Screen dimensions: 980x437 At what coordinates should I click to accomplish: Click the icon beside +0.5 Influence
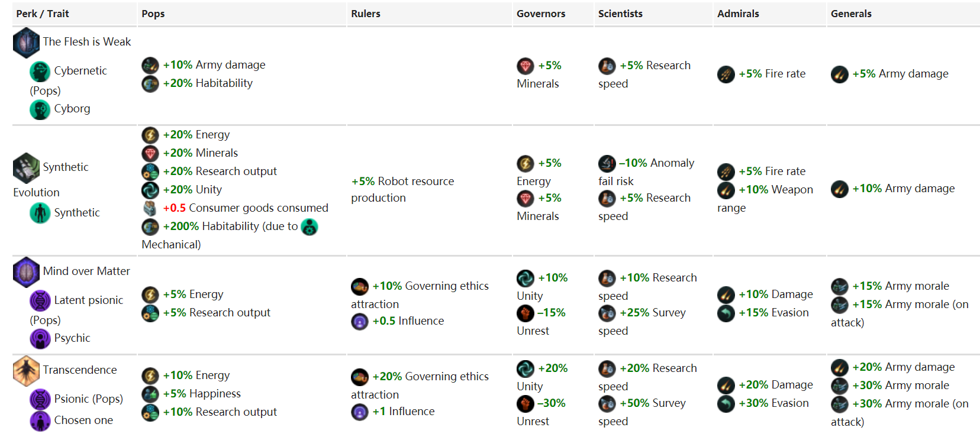pyautogui.click(x=360, y=321)
